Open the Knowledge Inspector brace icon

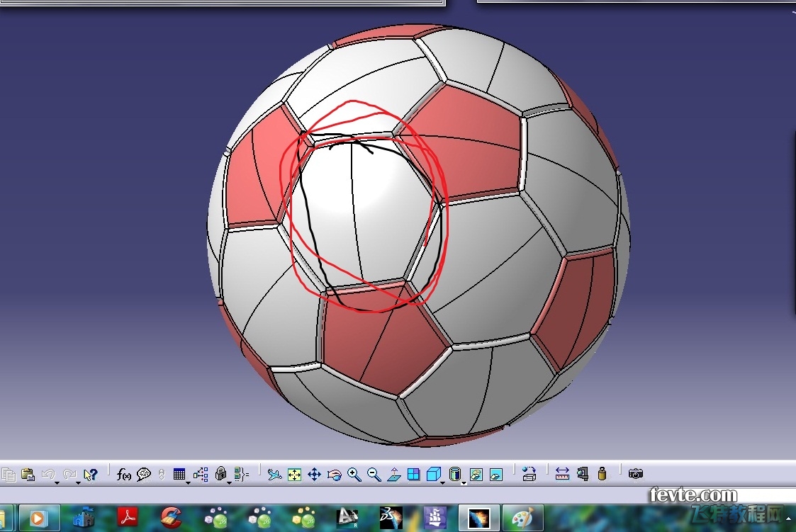241,474
